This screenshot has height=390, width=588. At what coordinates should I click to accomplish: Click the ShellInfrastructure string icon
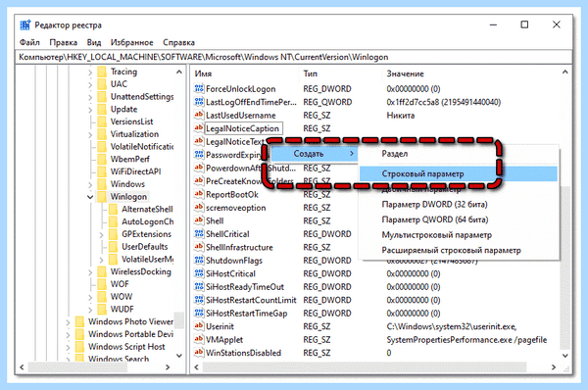tap(199, 247)
